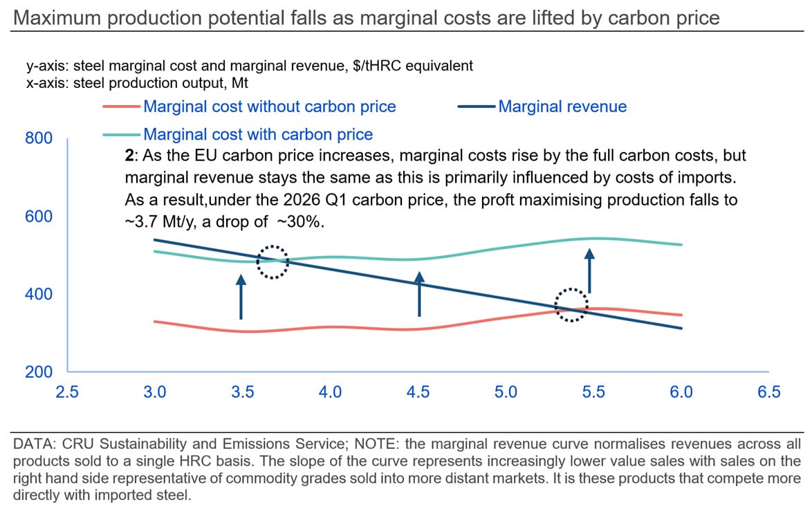Click the red legend line marker
Viewport: 812px width, 505px height.
[x=122, y=107]
